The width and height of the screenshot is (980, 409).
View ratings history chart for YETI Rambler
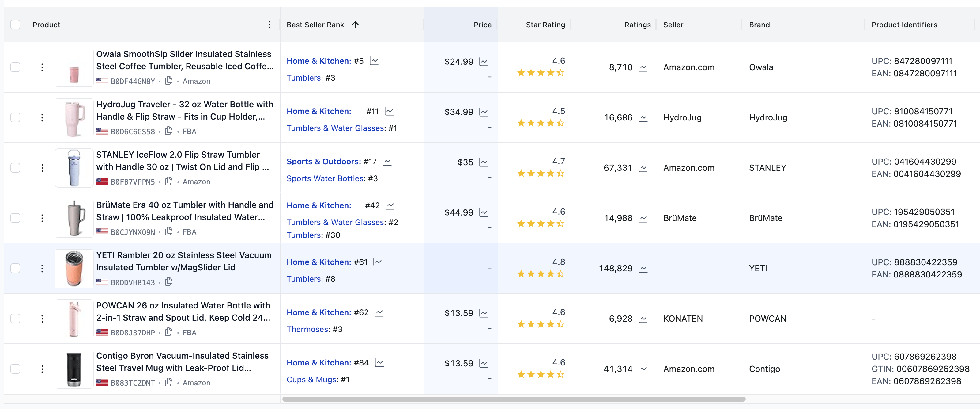pos(644,269)
